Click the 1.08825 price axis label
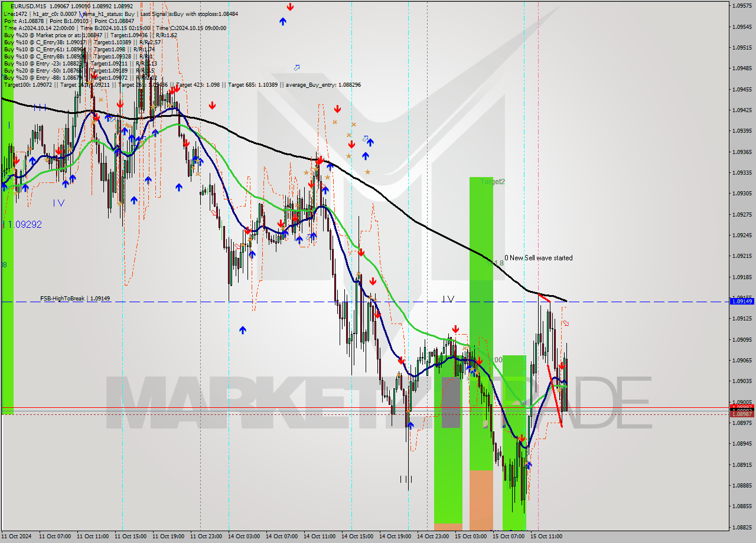756x543 pixels. [742, 528]
